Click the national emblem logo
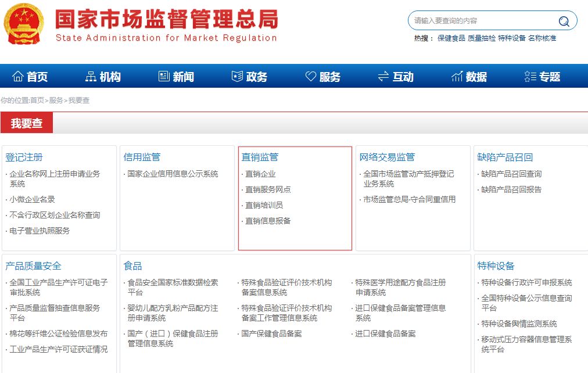The height and width of the screenshot is (373, 588). click(24, 24)
